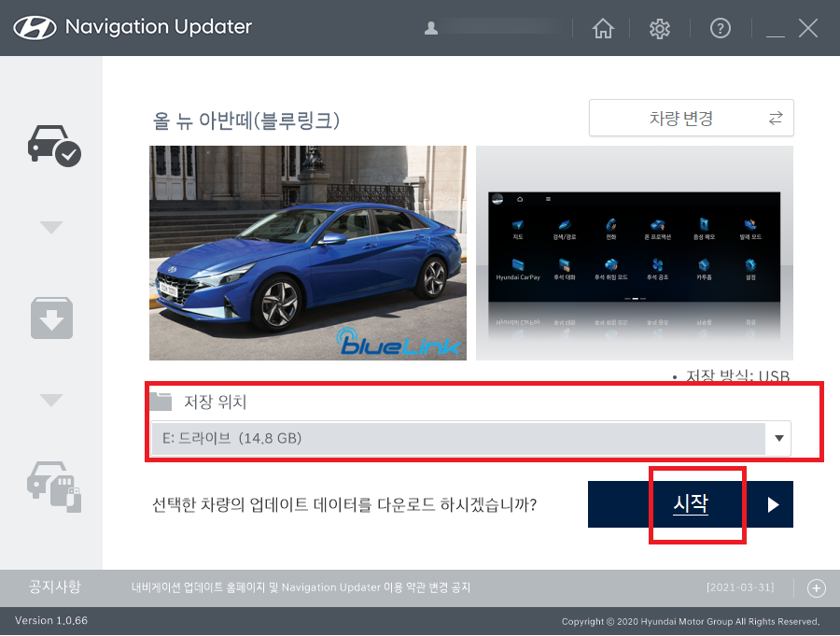Click the vehicle name 올 뉴 아반떼(블루링크)
The image size is (840, 636).
point(246,120)
